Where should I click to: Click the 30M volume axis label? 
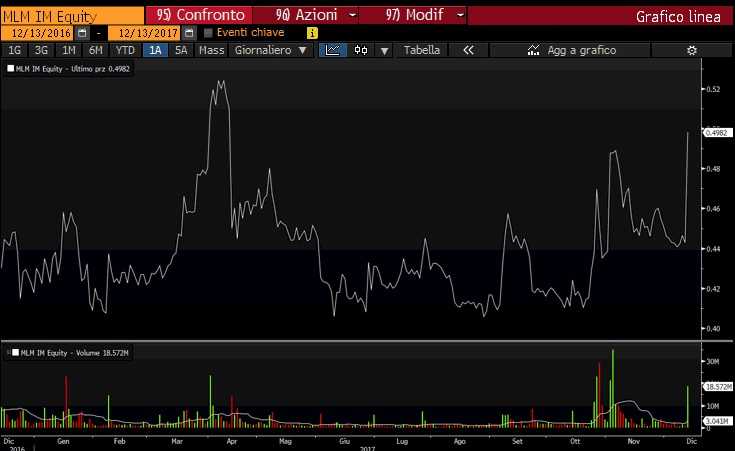[x=712, y=361]
